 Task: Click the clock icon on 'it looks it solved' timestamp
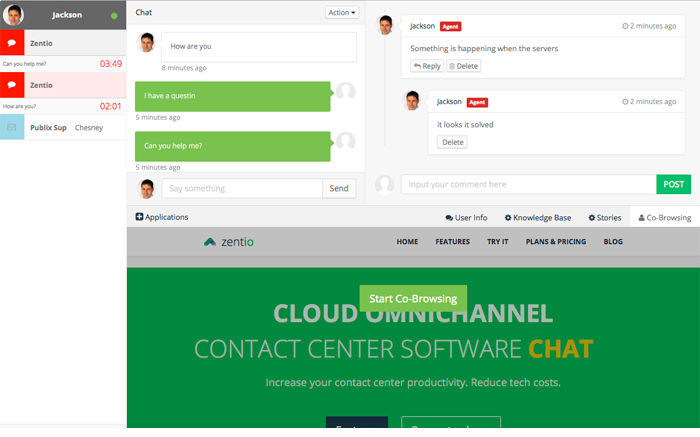pos(625,102)
